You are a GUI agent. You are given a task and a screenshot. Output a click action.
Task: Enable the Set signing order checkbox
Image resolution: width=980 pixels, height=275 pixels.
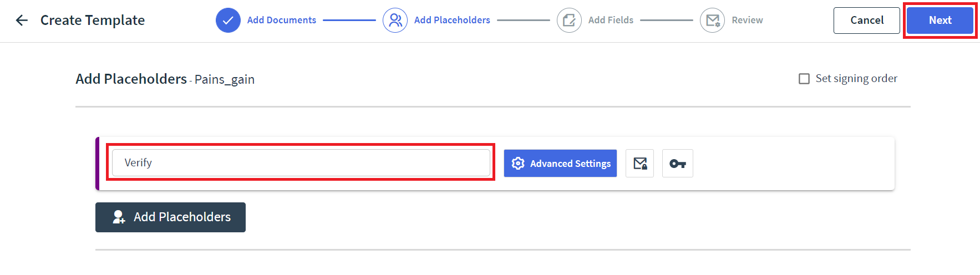804,79
